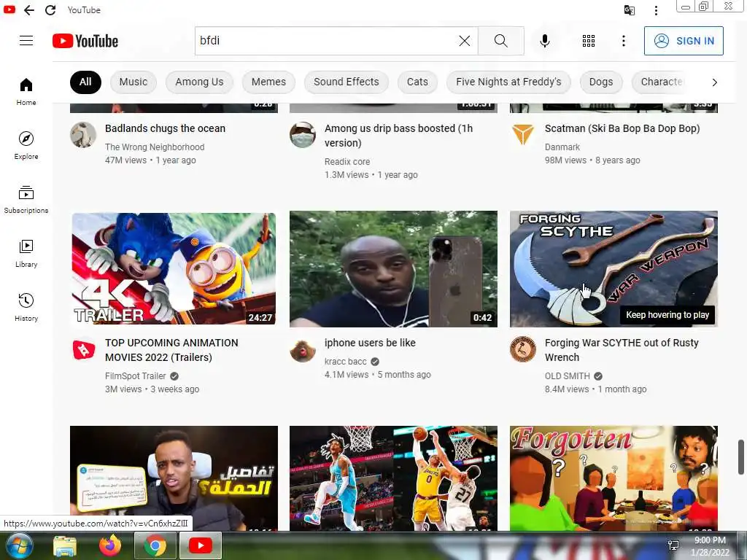Open 'TOP UPCOMING ANIMATION MOVIES 2022' title
Viewport: 747px width, 560px height.
pos(171,350)
